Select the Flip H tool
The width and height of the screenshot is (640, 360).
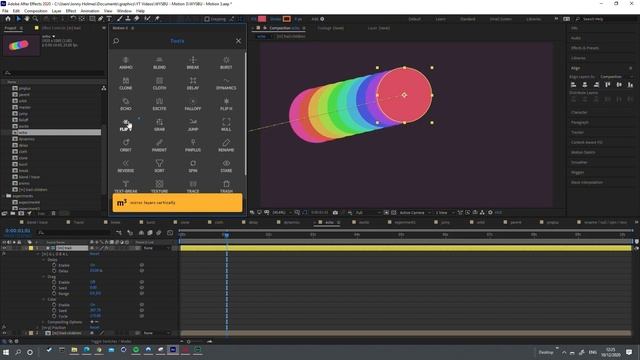226,104
